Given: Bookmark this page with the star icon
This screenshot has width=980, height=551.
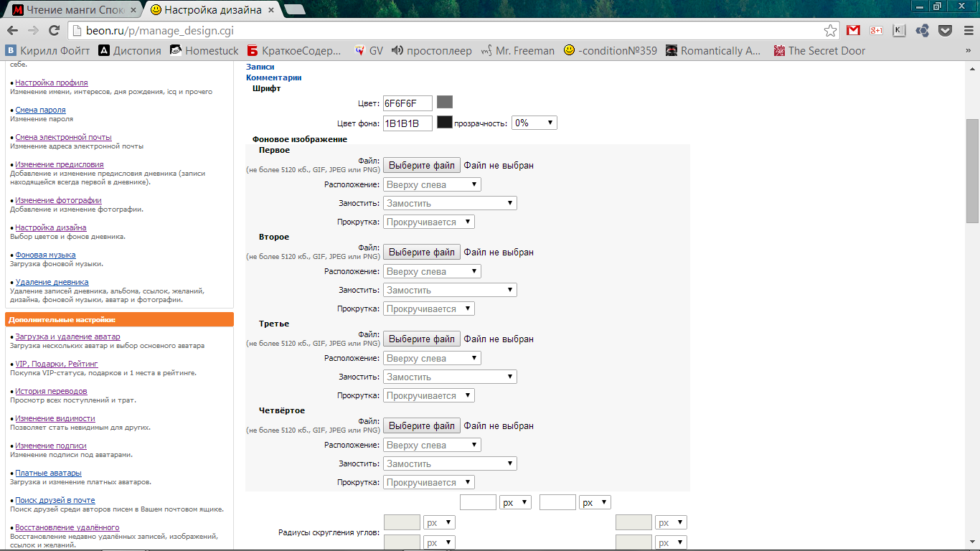Looking at the screenshot, I should coord(830,31).
